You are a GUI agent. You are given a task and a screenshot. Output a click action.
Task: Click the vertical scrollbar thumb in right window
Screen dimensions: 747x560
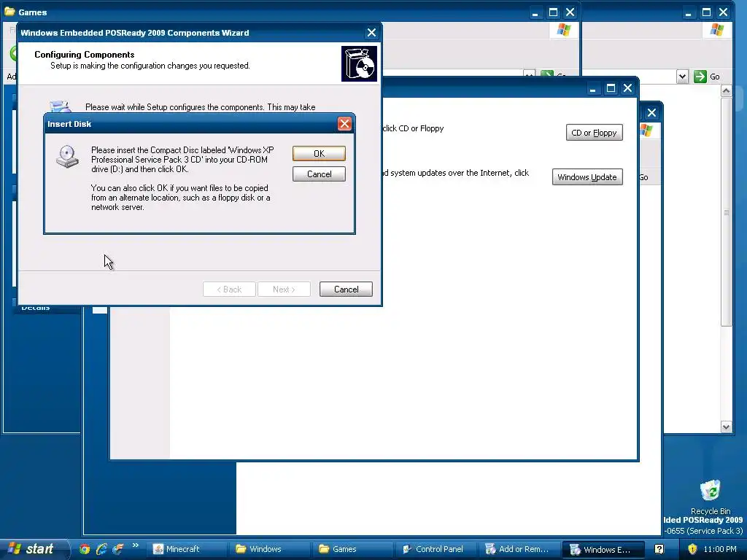tap(726, 212)
